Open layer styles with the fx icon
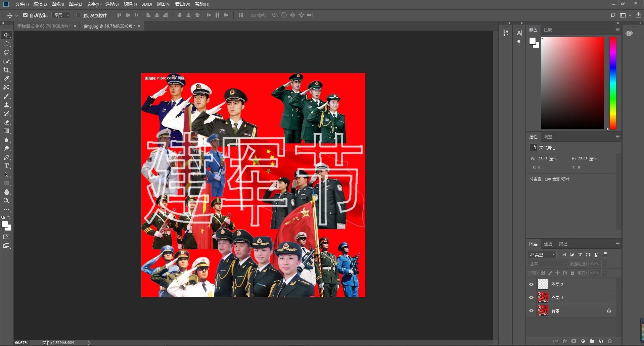The height and width of the screenshot is (346, 644). [565, 341]
